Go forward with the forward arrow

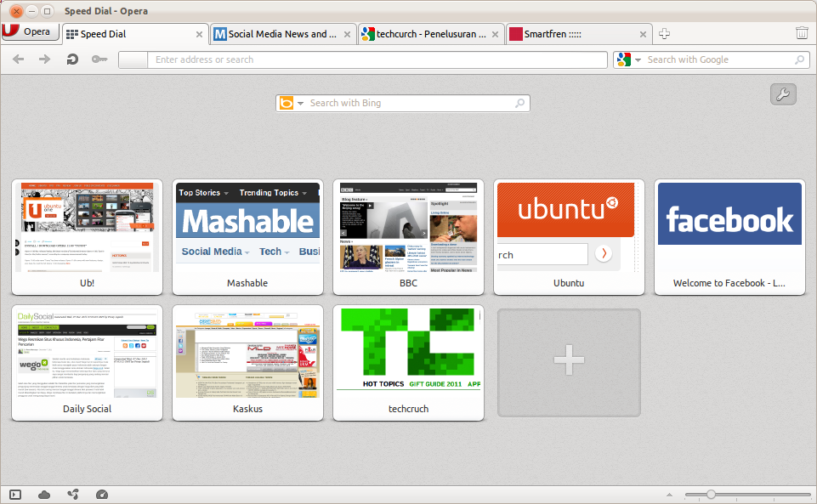coord(45,59)
